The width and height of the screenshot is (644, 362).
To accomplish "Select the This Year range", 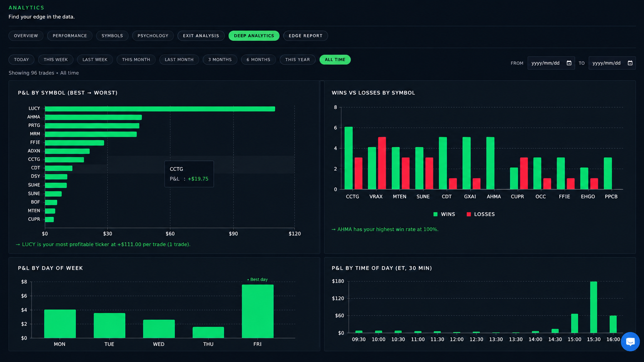I will (297, 60).
